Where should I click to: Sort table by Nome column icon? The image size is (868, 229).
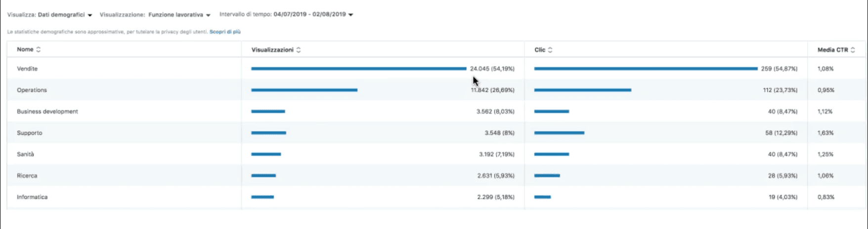39,49
